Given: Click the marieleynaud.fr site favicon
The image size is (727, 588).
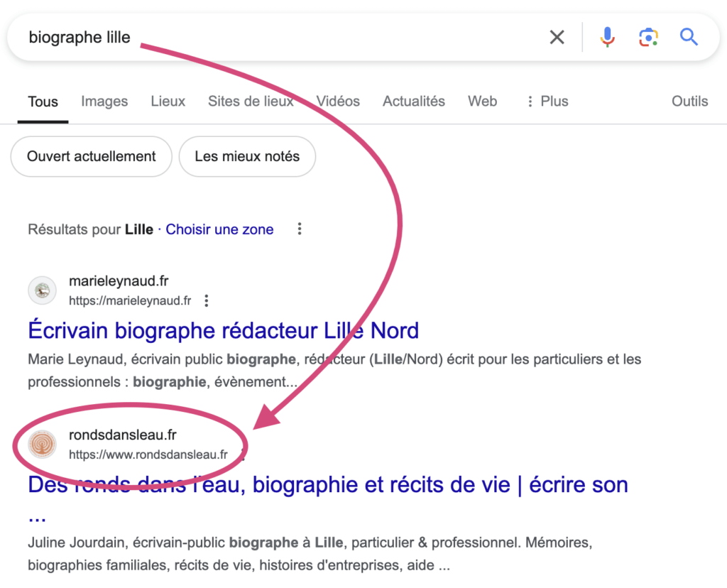Looking at the screenshot, I should [x=41, y=290].
